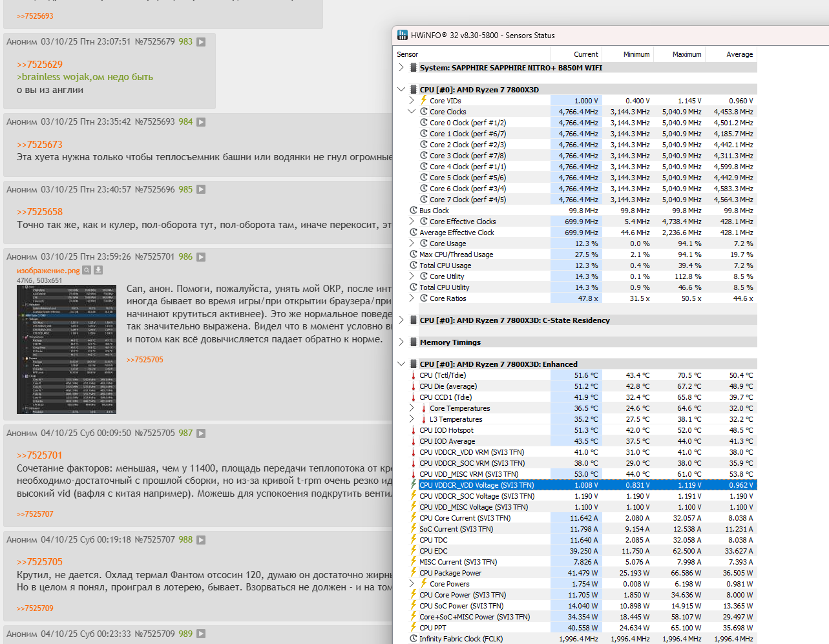Image resolution: width=829 pixels, height=644 pixels.
Task: Open post menu arrow beside post number 988
Action: (x=201, y=540)
